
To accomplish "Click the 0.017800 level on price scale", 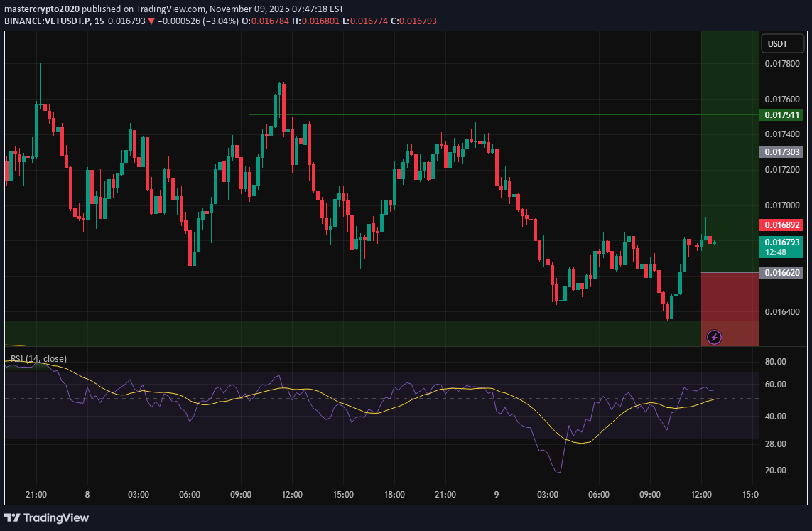I will tap(781, 64).
